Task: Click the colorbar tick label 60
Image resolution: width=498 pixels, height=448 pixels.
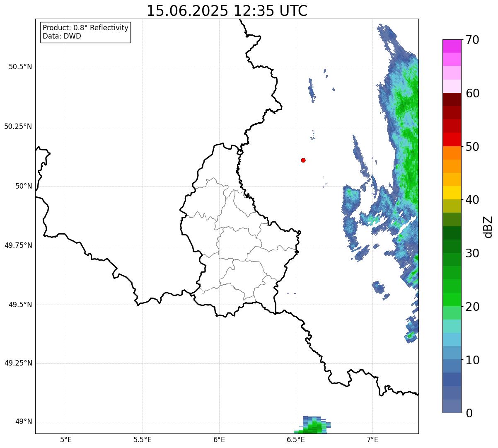Action: pos(472,93)
